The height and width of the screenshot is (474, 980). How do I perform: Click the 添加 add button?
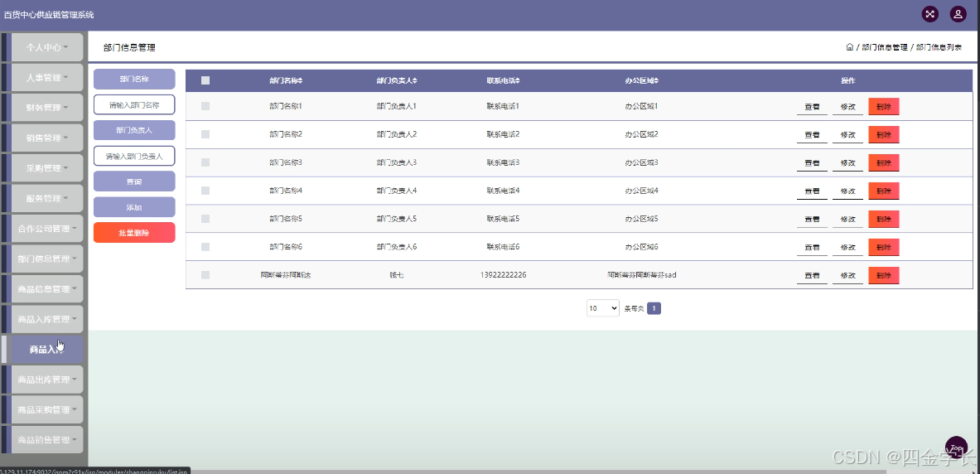pyautogui.click(x=134, y=207)
